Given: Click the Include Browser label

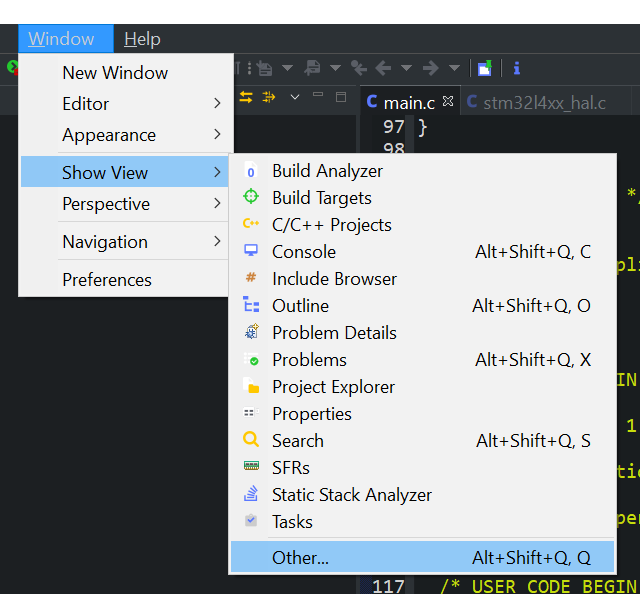Looking at the screenshot, I should (334, 279).
